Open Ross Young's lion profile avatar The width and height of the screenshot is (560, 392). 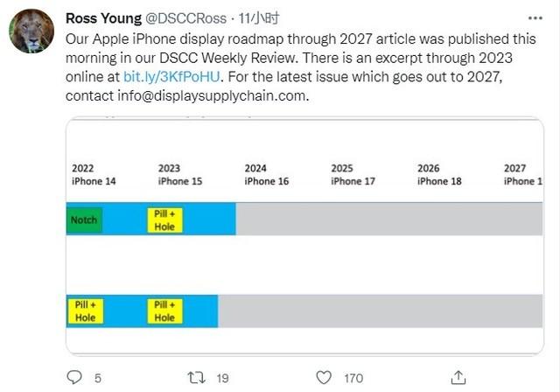[31, 31]
